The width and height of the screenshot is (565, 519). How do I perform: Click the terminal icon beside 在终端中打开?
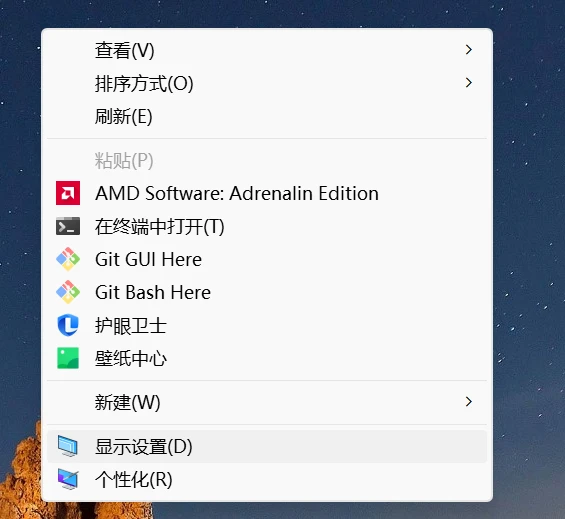(x=68, y=226)
